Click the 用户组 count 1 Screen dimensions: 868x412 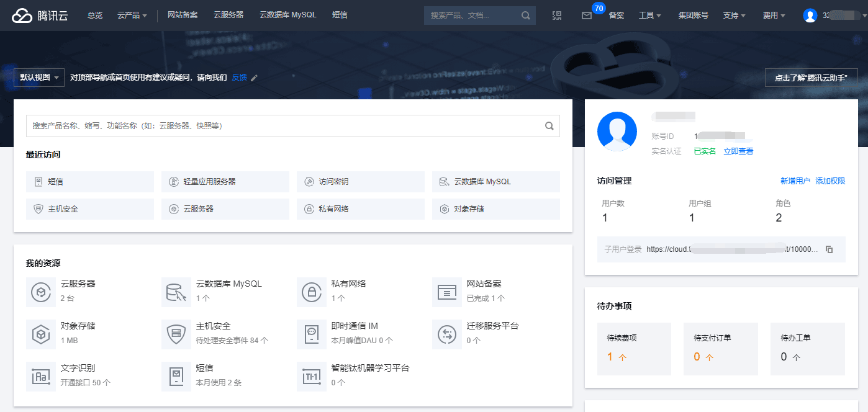click(x=692, y=218)
